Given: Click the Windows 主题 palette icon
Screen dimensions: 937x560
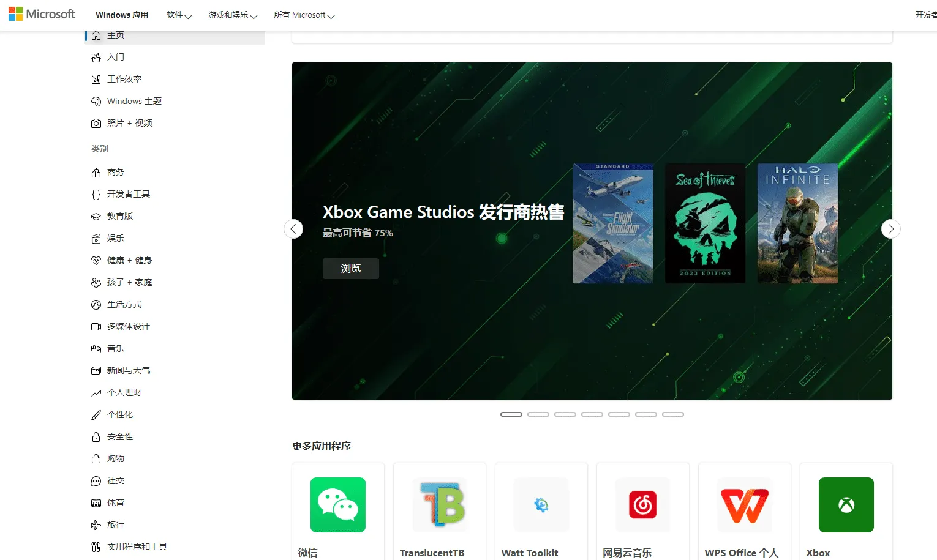Looking at the screenshot, I should pos(96,102).
